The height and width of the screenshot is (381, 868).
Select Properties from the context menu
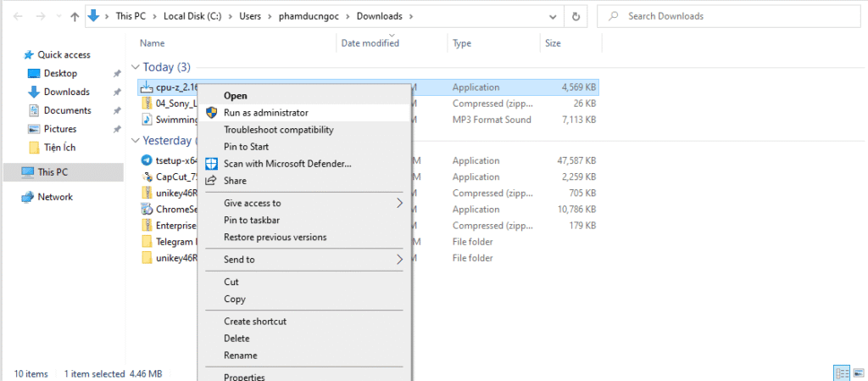244,377
